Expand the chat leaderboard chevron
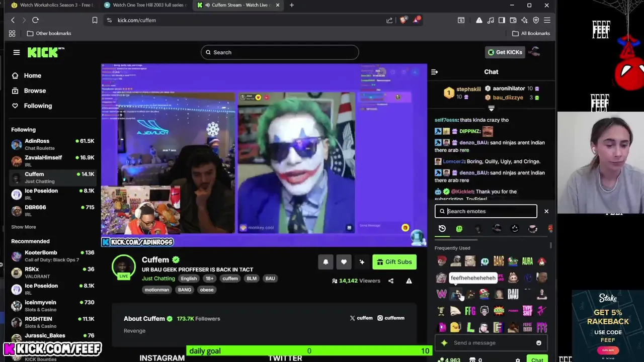This screenshot has width=644, height=362. tap(491, 109)
